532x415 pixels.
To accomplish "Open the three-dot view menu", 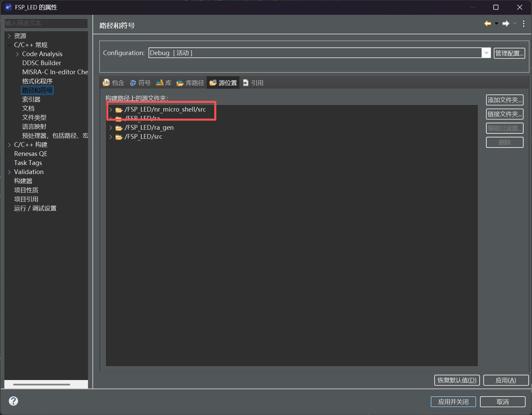I will click(524, 24).
